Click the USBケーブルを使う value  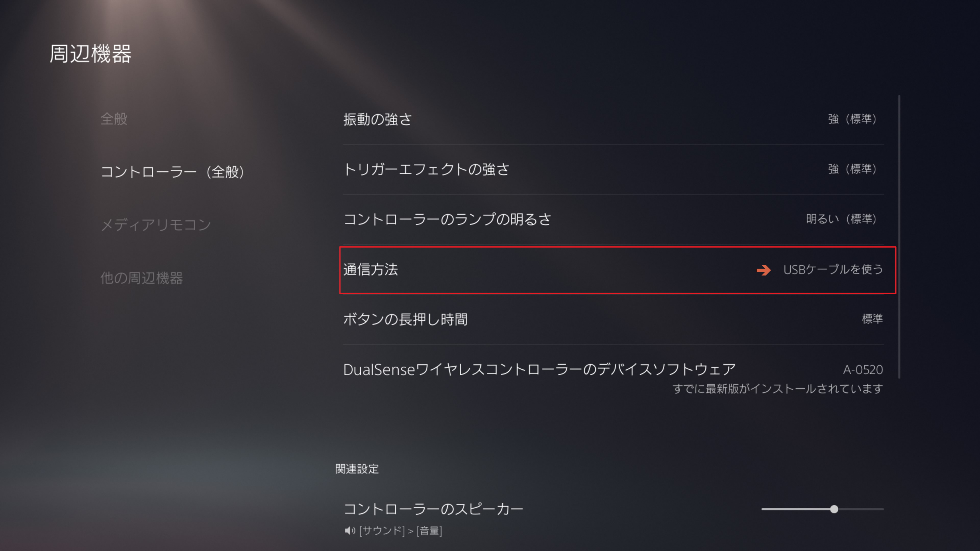[833, 270]
